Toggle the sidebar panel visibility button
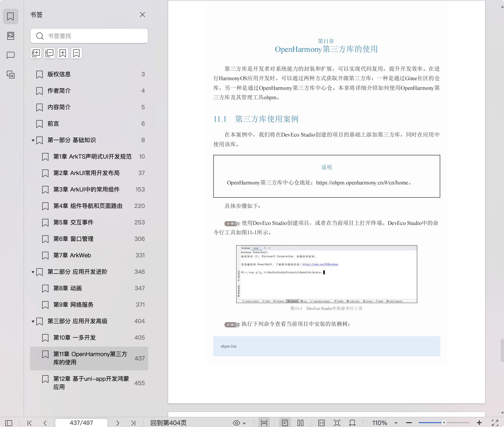 9,423
